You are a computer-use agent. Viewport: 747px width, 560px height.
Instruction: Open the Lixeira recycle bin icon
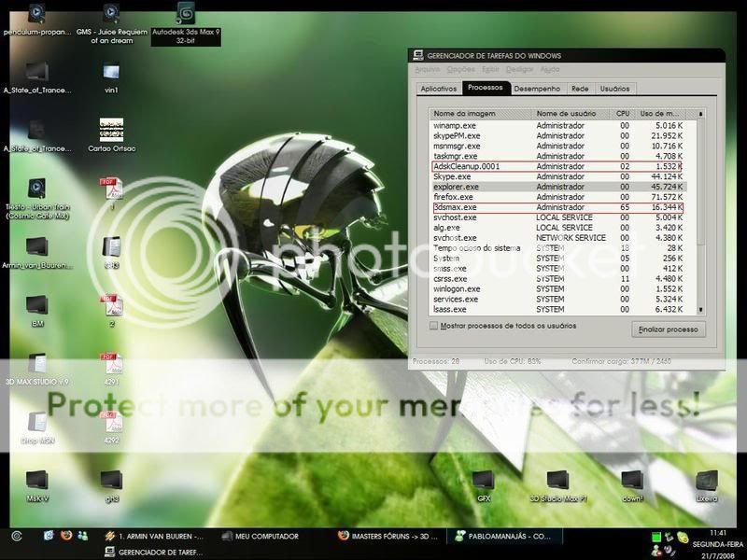coord(706,482)
